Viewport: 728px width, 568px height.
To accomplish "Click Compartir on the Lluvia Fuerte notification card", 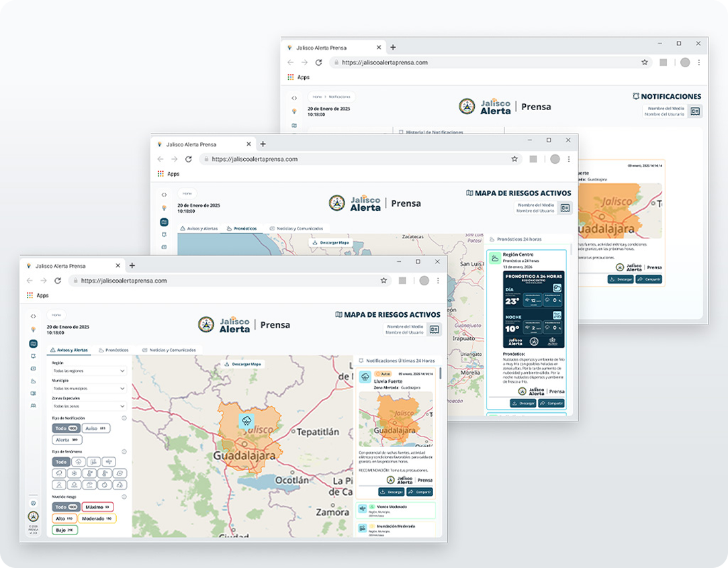I will 420,492.
